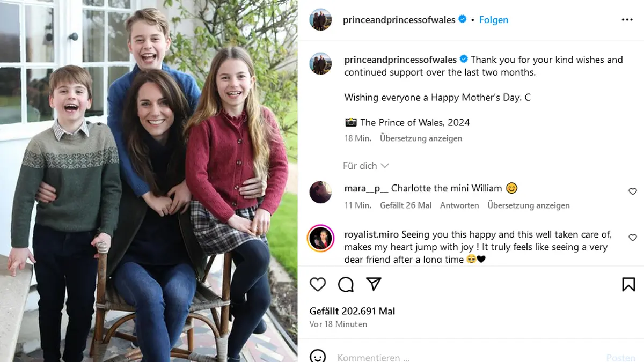Click the emoji smiley icon in comment box
Image resolution: width=644 pixels, height=362 pixels.
click(x=318, y=356)
